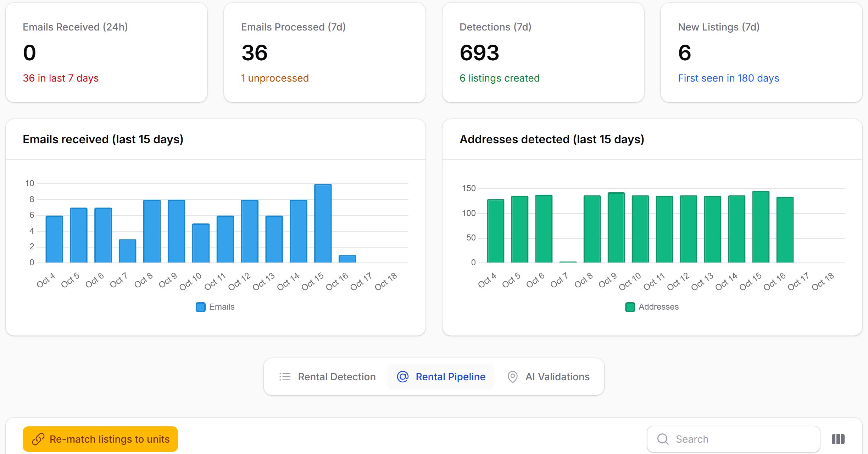Screen dimensions: 868x454
Task: Click the map pin icon beside AI Validations
Action: 513,377
